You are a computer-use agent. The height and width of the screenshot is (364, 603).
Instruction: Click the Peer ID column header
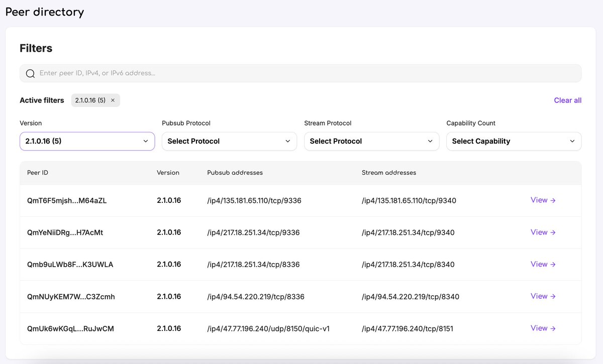coord(38,173)
